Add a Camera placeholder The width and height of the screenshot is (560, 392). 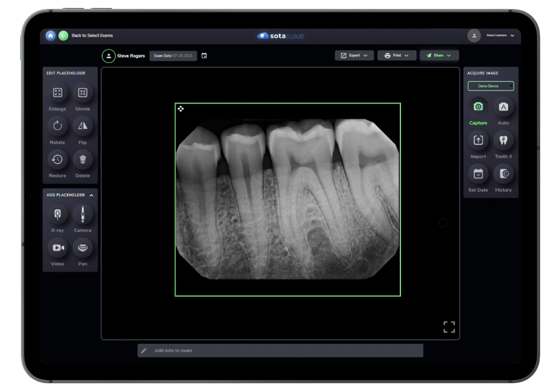pos(82,214)
